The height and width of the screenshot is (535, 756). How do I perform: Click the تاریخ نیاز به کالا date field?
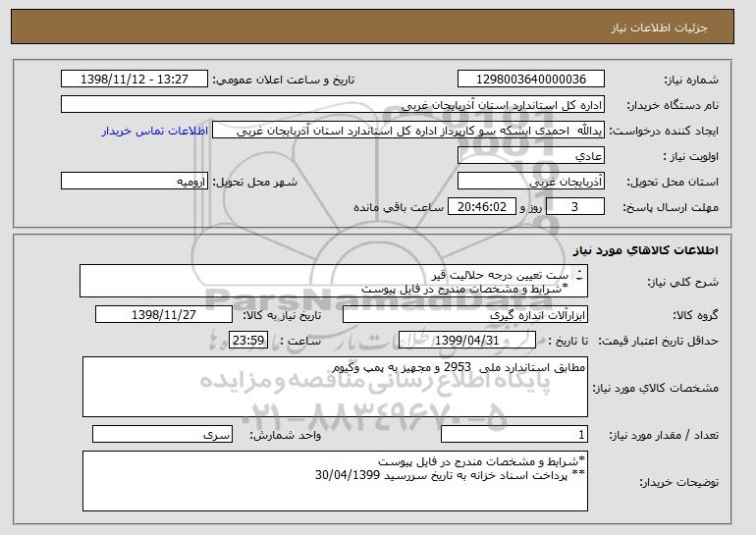(x=164, y=315)
